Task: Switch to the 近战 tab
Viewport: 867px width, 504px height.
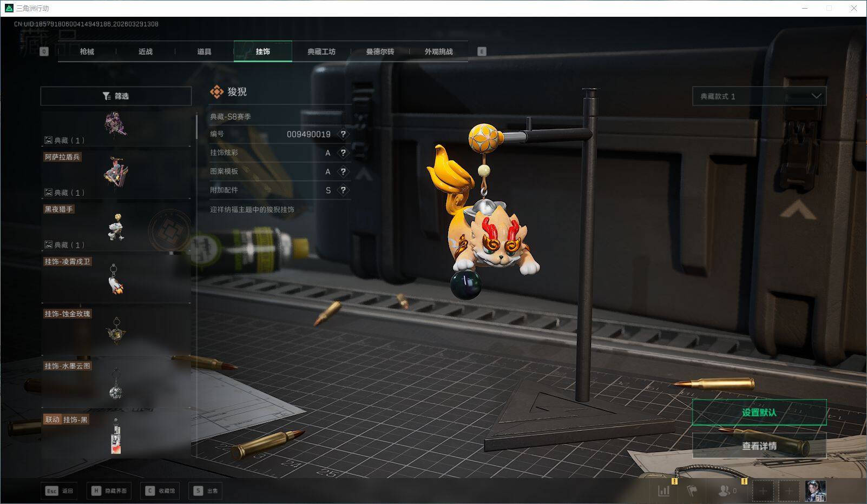Action: tap(146, 51)
